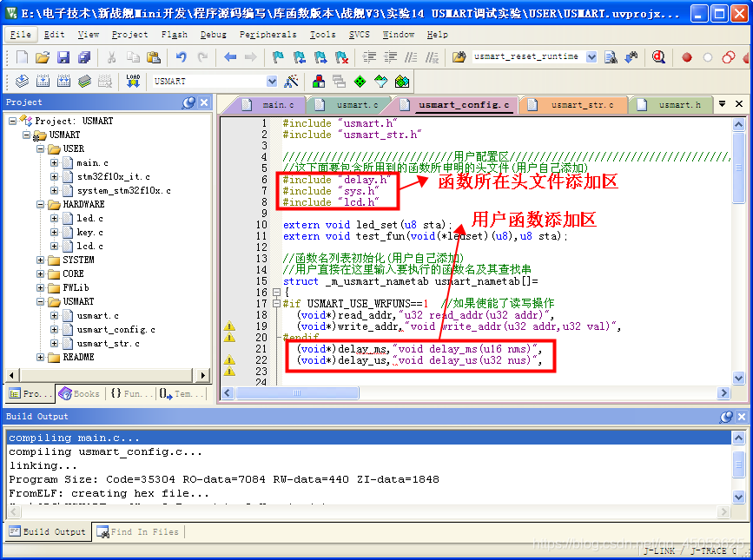This screenshot has width=753, height=560.
Task: Open the usmart_reset_runtime search dropdown
Action: pos(591,57)
